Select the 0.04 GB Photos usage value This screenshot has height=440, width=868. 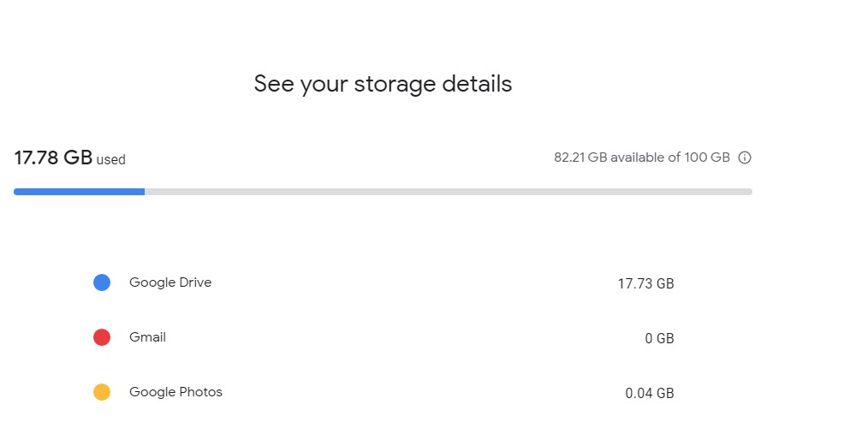(x=650, y=393)
